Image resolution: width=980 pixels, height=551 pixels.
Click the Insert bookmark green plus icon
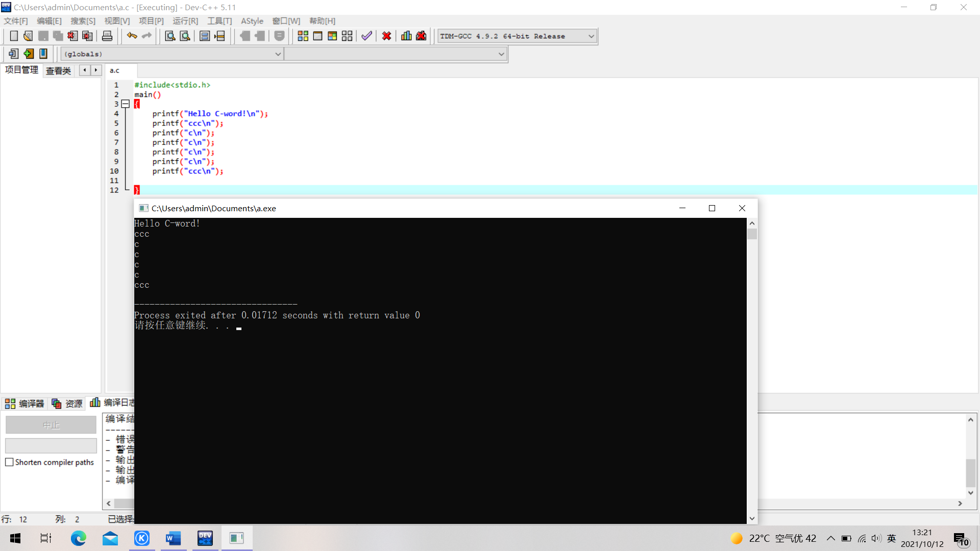[29, 54]
